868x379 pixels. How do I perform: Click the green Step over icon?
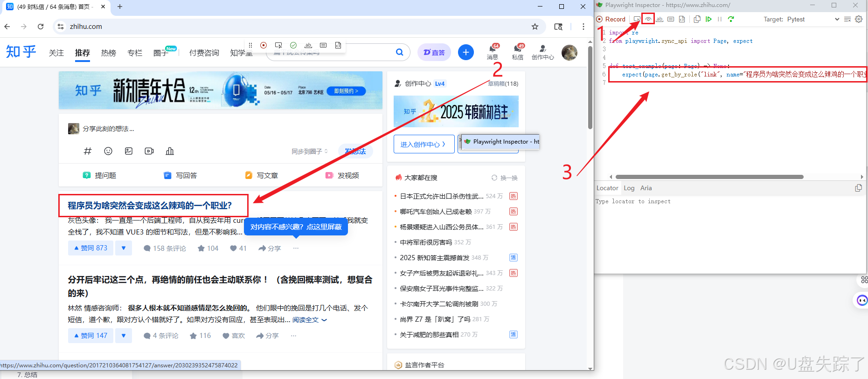click(731, 19)
